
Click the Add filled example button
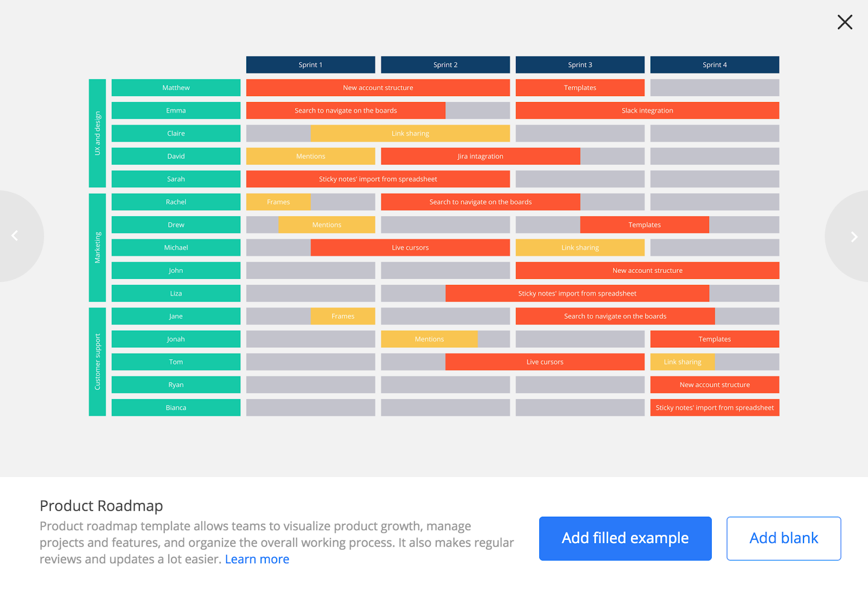(x=624, y=538)
